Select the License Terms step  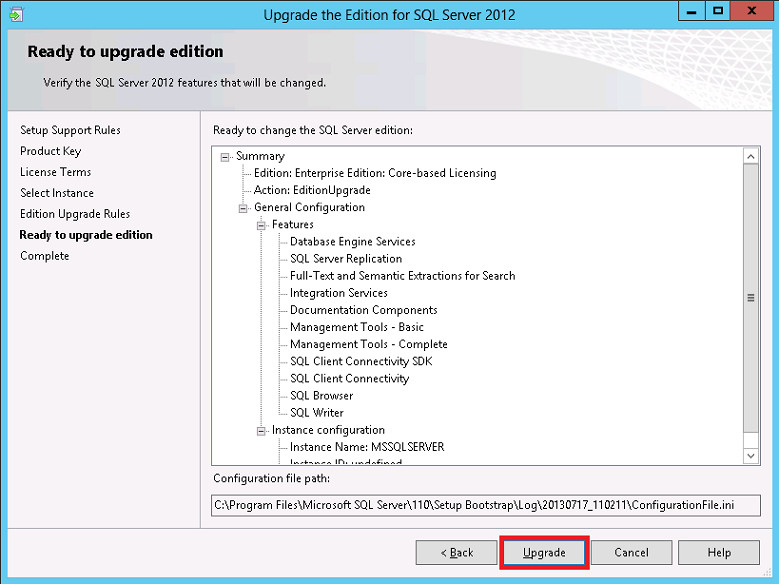[56, 172]
